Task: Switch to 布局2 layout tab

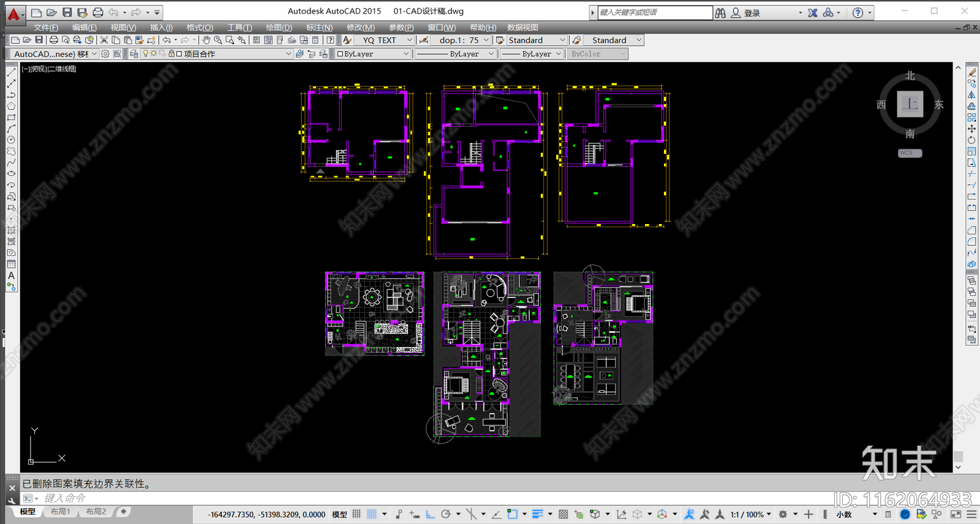Action: click(x=96, y=512)
